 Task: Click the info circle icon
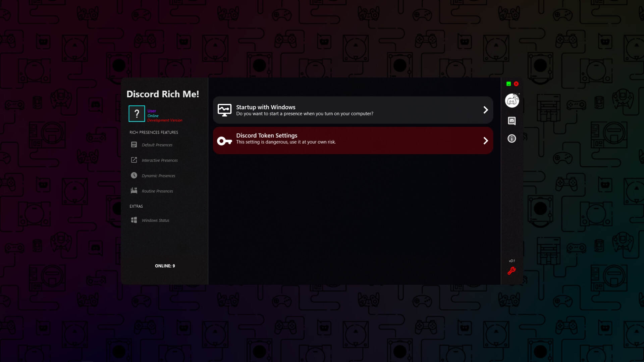512,139
